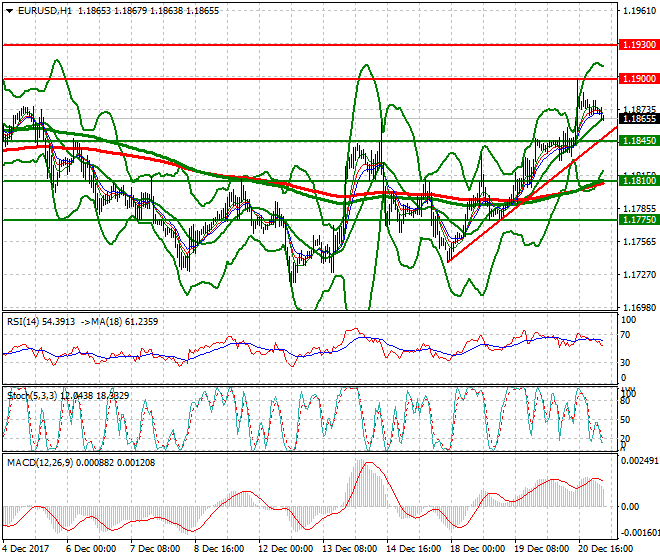This screenshot has width=660, height=560.
Task: Click the 14 Dec 16:00 time label
Action: point(413,549)
